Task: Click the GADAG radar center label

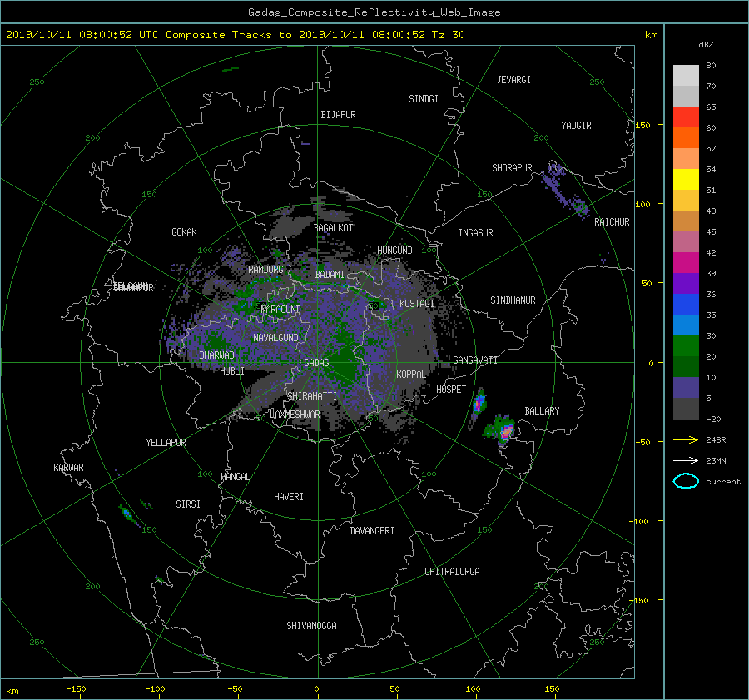Action: pyautogui.click(x=316, y=363)
